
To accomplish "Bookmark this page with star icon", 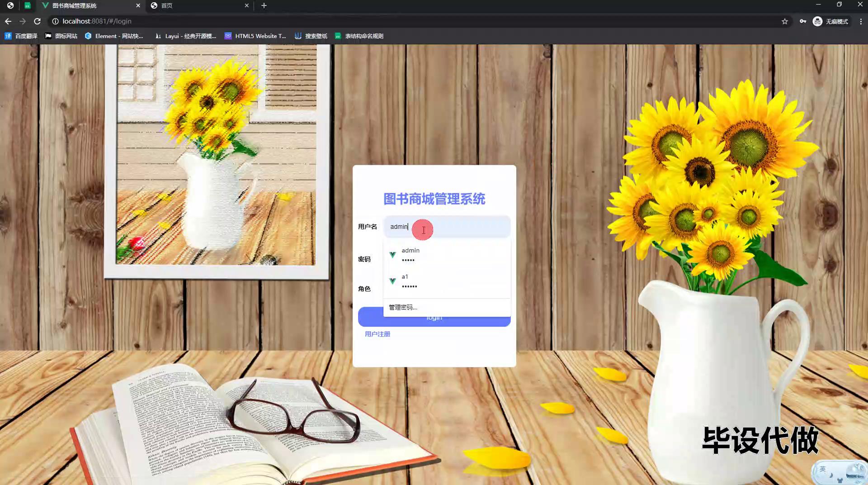I will [785, 21].
